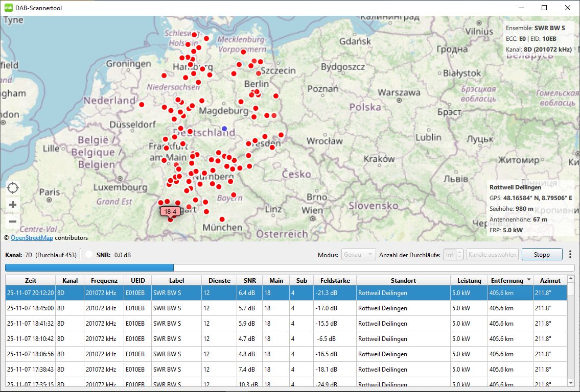Click the DAB app icon in title bar
Image resolution: width=580 pixels, height=392 pixels.
pos(8,8)
